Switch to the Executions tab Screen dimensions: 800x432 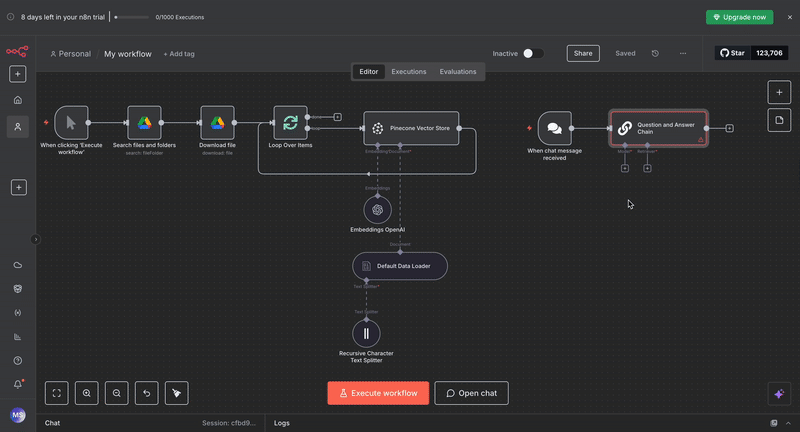[x=409, y=72]
